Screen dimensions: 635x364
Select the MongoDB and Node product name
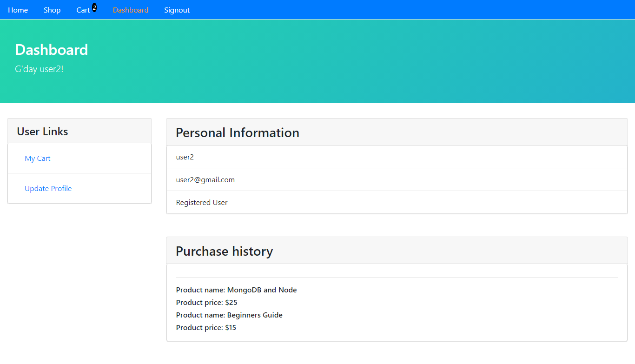click(x=236, y=290)
